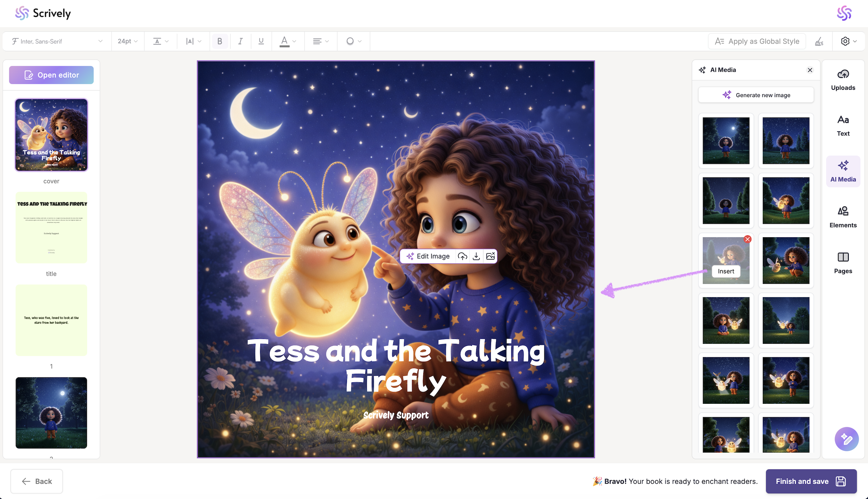Screen dimensions: 868x499
Task: Click the red delete badge on hovered thumbnail
Action: pyautogui.click(x=747, y=239)
